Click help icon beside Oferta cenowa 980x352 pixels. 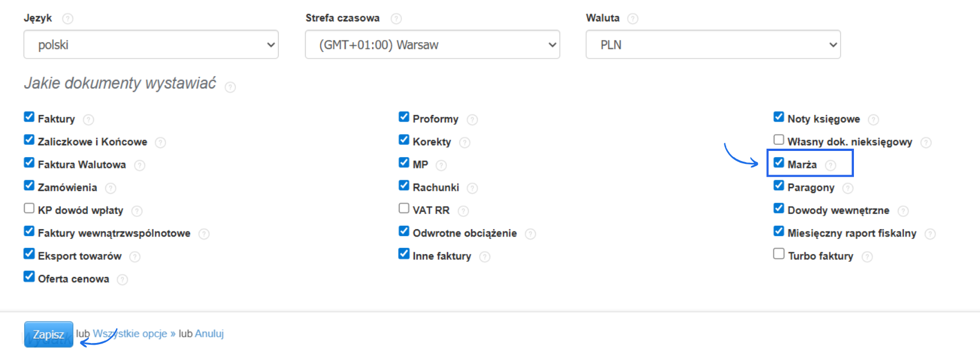pos(122,279)
